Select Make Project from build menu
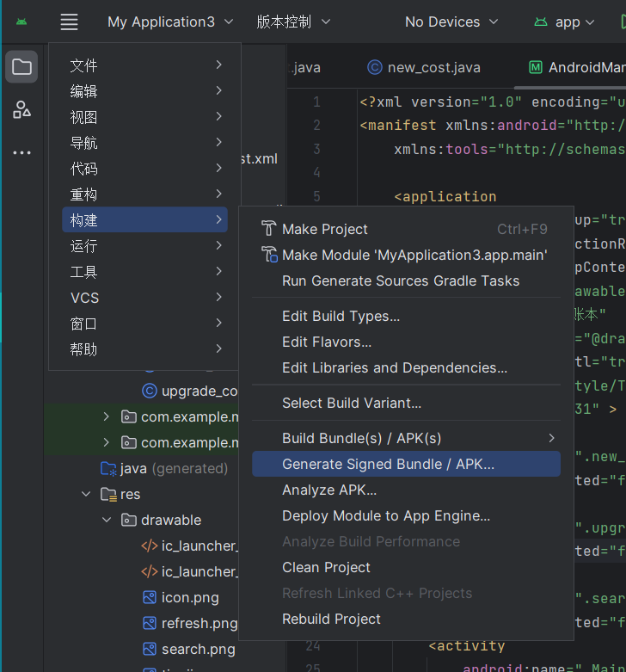 pyautogui.click(x=324, y=229)
